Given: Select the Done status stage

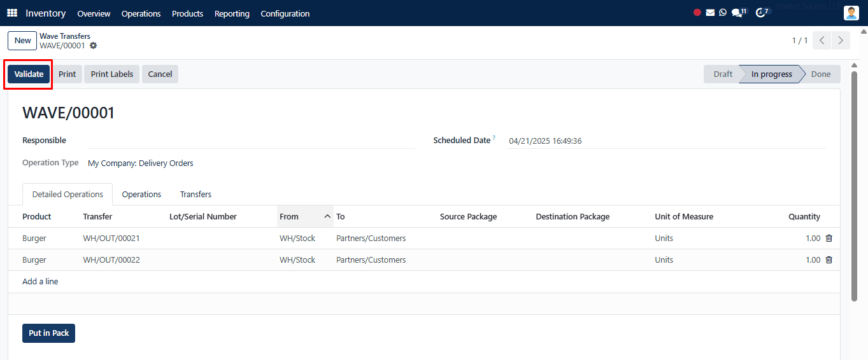Looking at the screenshot, I should tap(820, 74).
